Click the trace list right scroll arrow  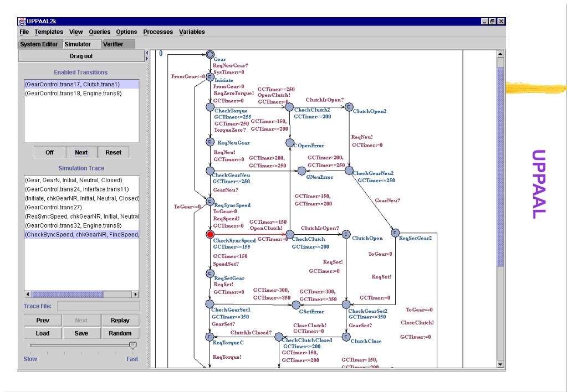(x=136, y=294)
